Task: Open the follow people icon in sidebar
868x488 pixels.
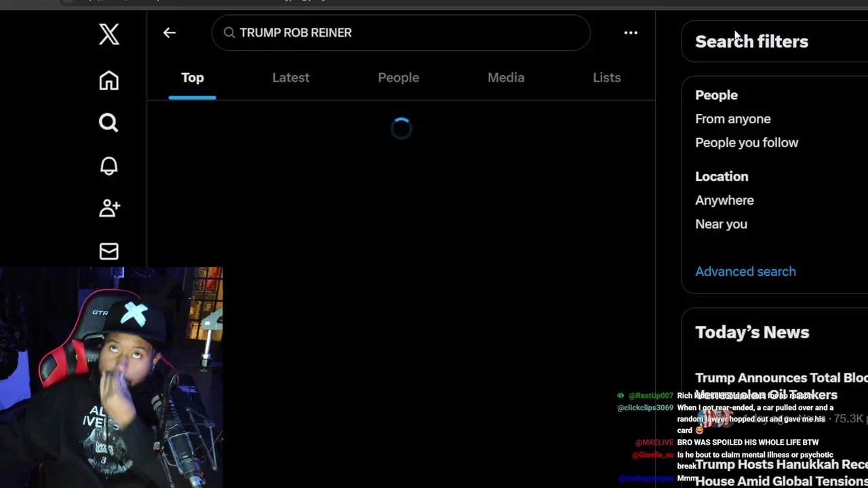Action: [109, 208]
